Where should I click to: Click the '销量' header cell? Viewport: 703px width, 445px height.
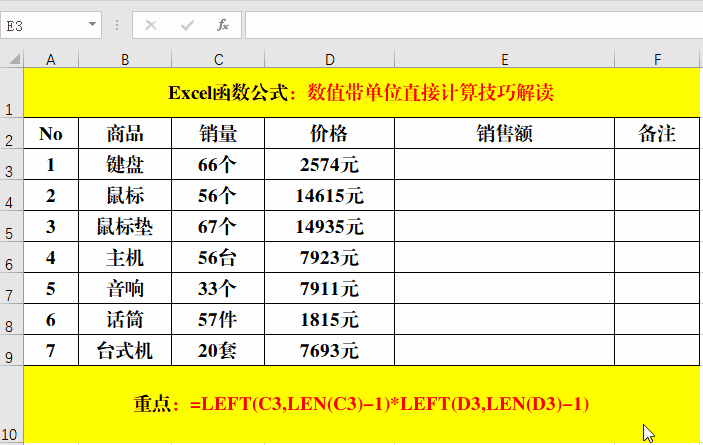[218, 134]
